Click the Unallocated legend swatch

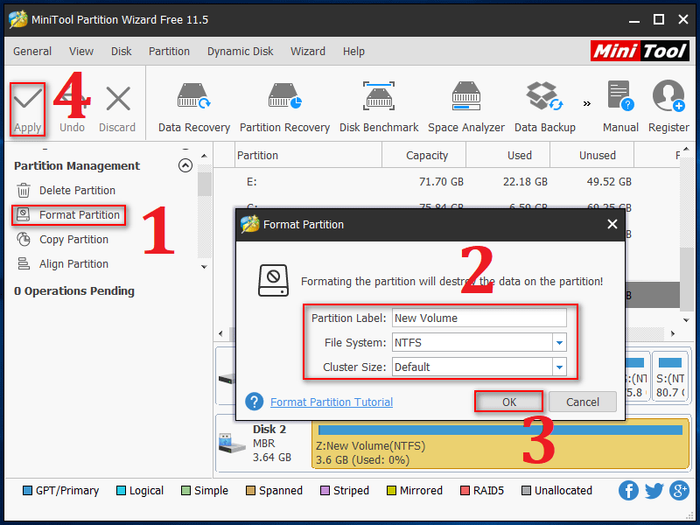coord(526,491)
